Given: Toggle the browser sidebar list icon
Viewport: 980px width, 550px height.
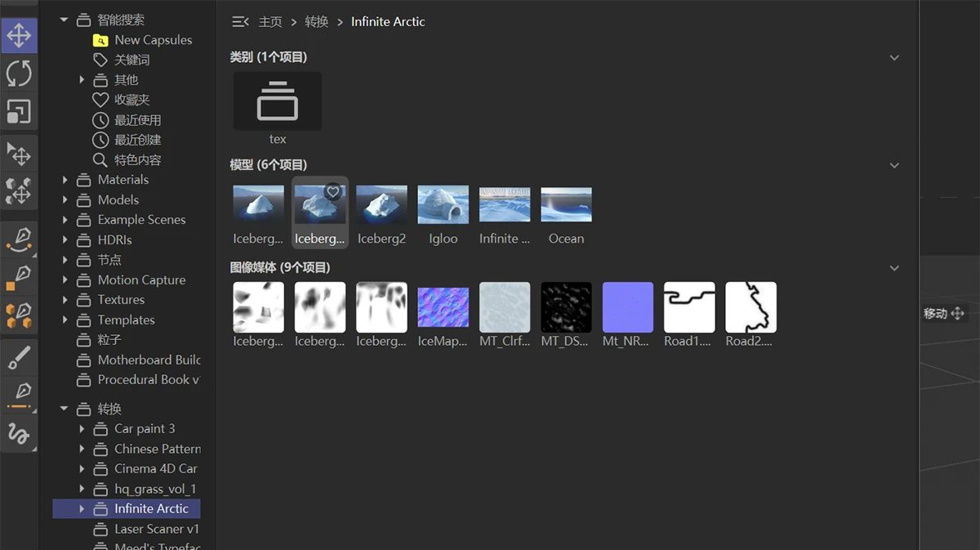Looking at the screenshot, I should [x=240, y=22].
